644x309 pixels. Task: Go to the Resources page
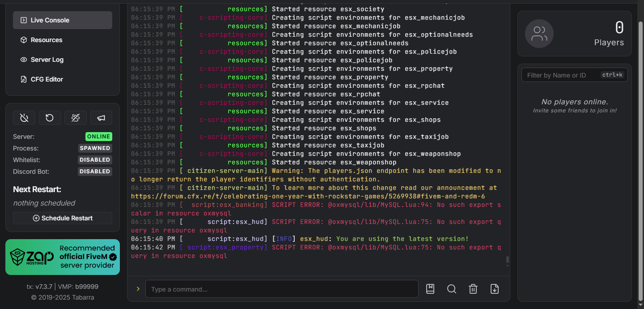(63, 40)
